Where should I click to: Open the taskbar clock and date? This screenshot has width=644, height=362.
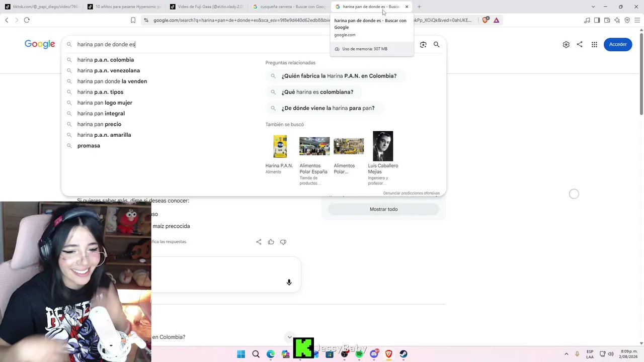click(629, 354)
